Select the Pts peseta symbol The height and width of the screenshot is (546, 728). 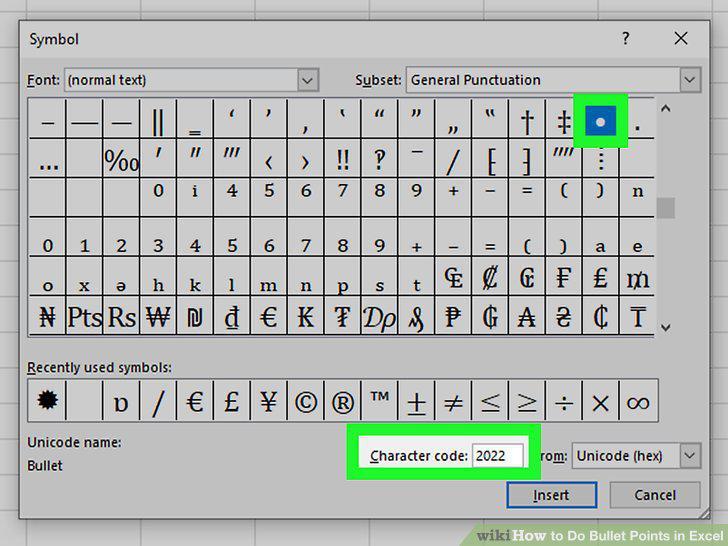coord(84,316)
